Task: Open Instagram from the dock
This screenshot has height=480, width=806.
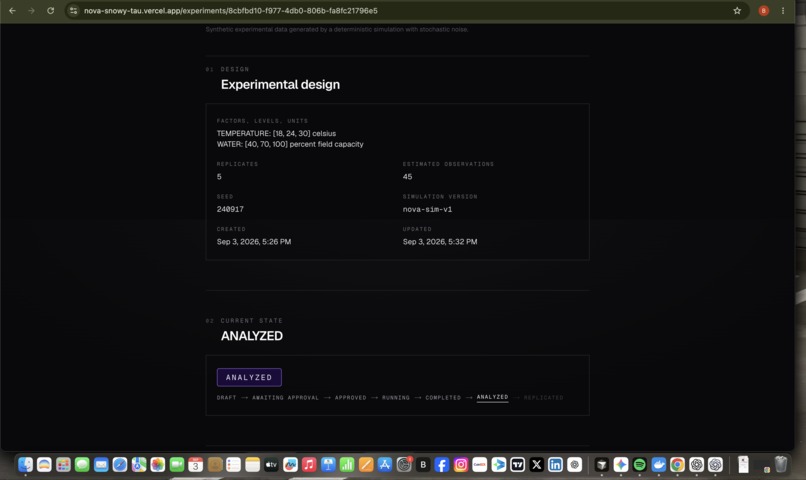Action: click(x=461, y=465)
